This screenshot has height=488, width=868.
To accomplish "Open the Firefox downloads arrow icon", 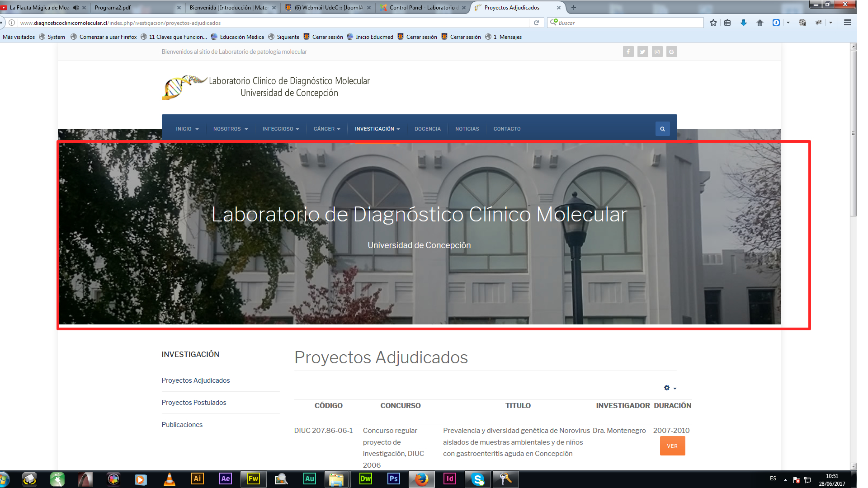I will coord(743,23).
